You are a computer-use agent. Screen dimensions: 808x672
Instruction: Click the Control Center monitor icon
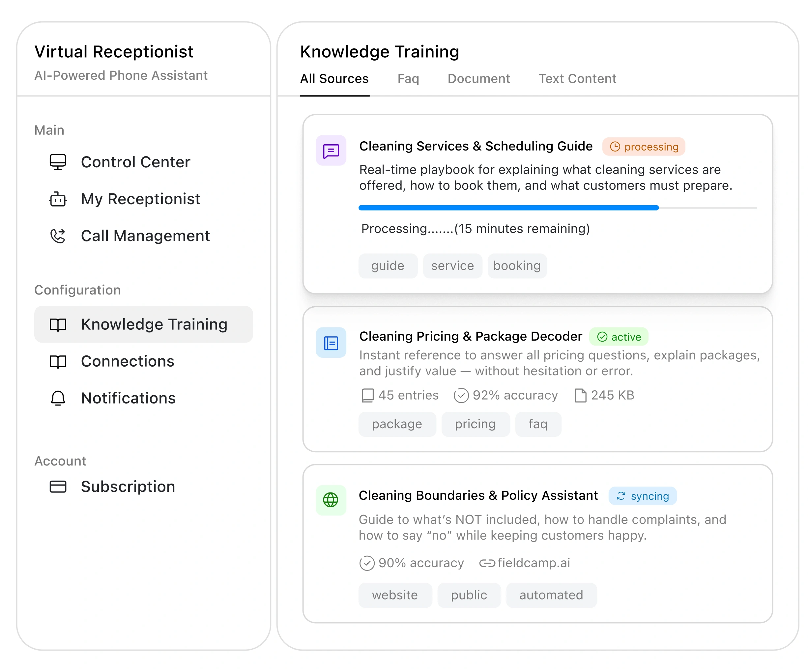(58, 162)
